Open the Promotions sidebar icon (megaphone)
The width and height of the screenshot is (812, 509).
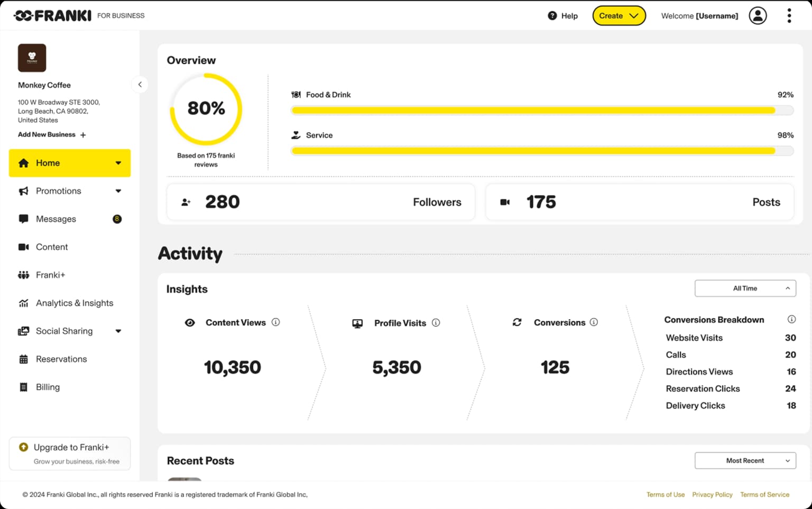[x=23, y=191]
